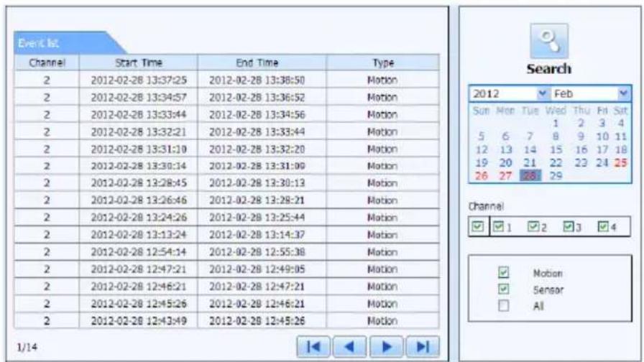The width and height of the screenshot is (644, 362).
Task: Toggle channel 3 checkbox
Action: pos(569,226)
